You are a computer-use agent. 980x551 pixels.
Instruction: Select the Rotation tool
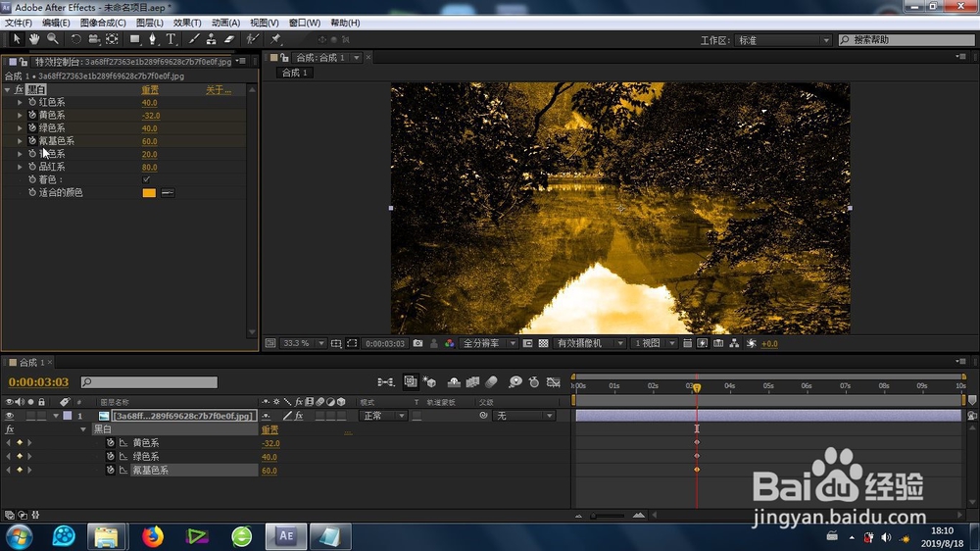pos(75,39)
